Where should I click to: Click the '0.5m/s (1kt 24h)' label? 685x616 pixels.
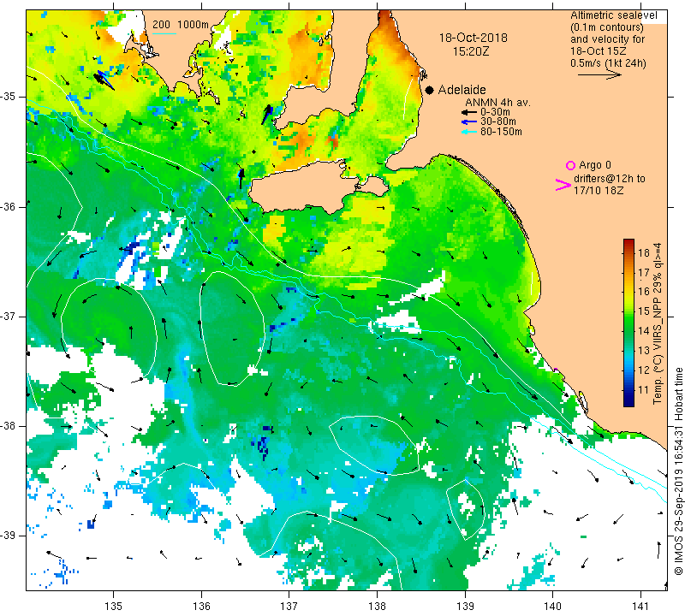(608, 62)
